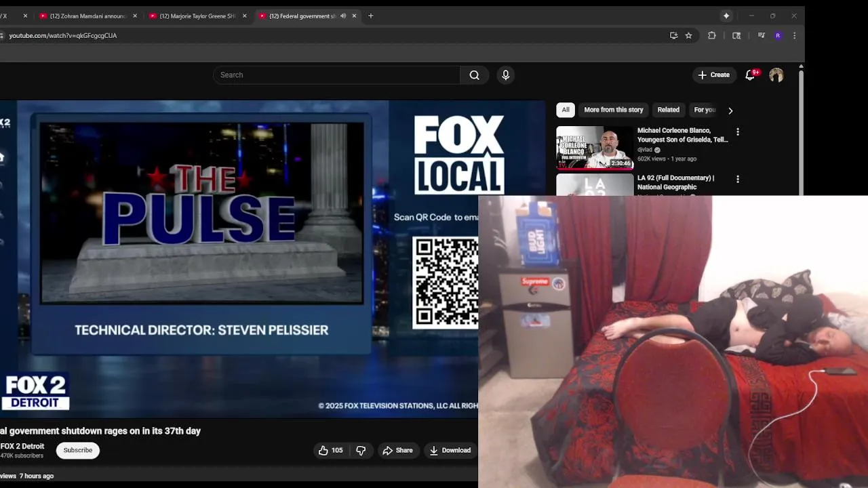Open Michael Corleone Blanco video thumbnail
This screenshot has height=488, width=868.
(595, 148)
